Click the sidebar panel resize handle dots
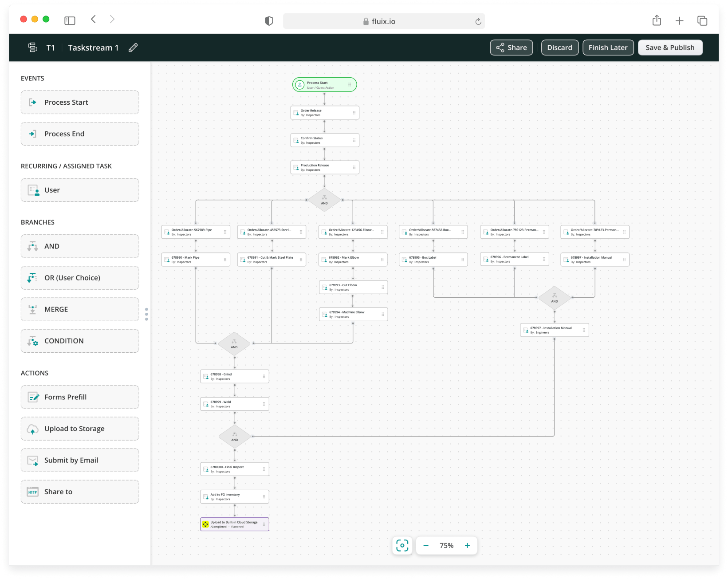The height and width of the screenshot is (579, 728). pyautogui.click(x=146, y=314)
